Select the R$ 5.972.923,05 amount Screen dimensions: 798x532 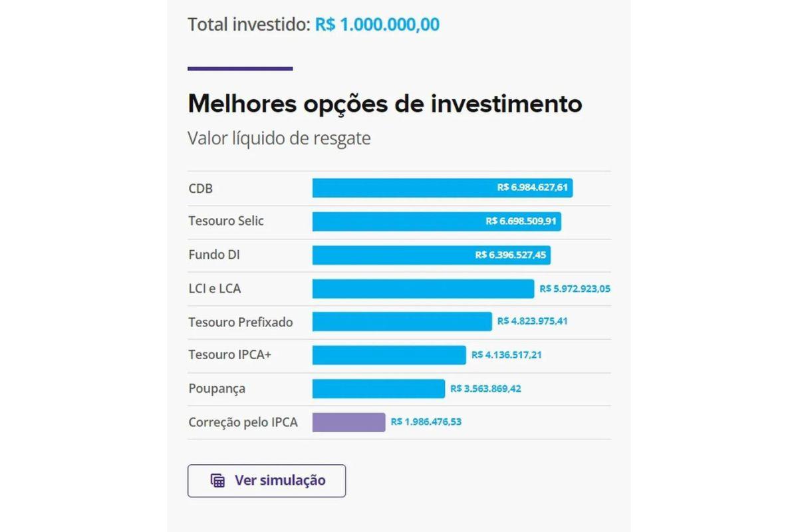(575, 289)
